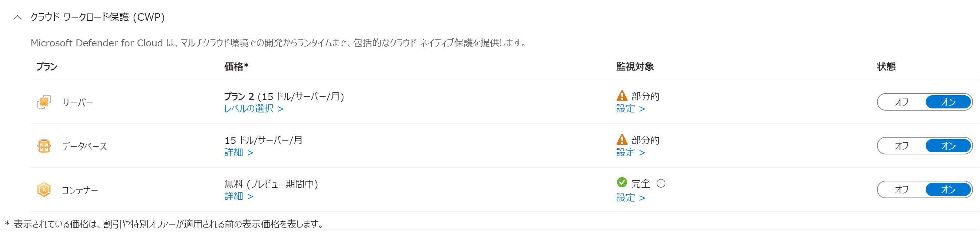Viewport: 980px width, 234px height.
Task: Select オン for the サーバー plan
Action: pos(948,102)
